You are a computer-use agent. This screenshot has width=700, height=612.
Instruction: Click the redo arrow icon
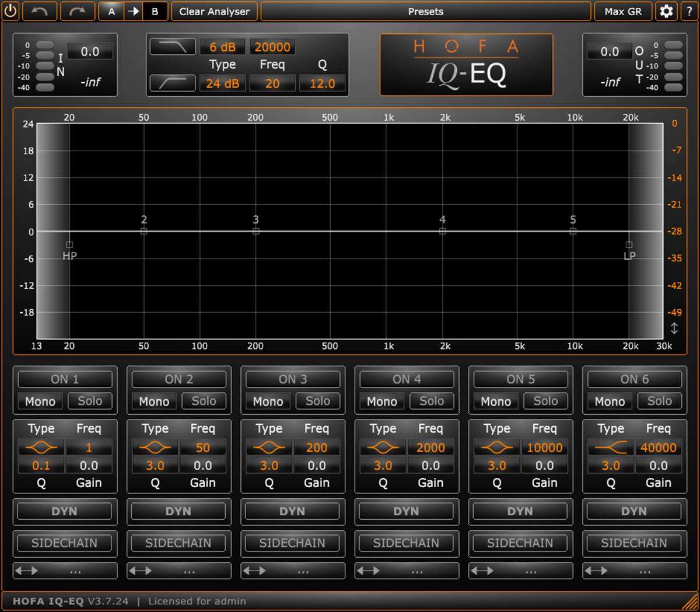[x=78, y=11]
